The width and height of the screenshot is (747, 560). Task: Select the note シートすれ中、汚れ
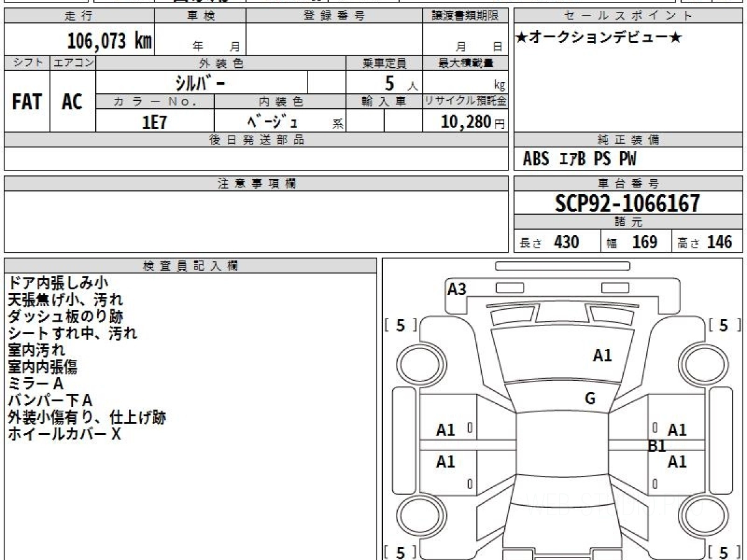(x=72, y=334)
